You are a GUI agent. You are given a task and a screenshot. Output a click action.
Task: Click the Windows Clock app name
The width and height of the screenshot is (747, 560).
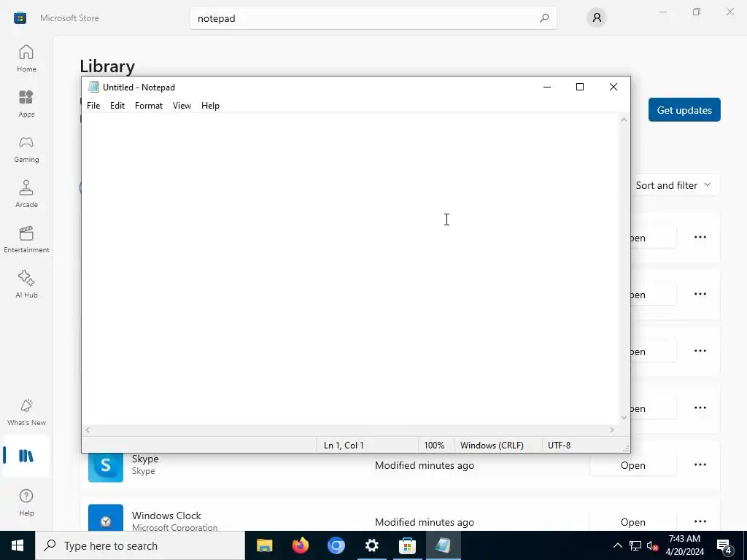pyautogui.click(x=166, y=516)
